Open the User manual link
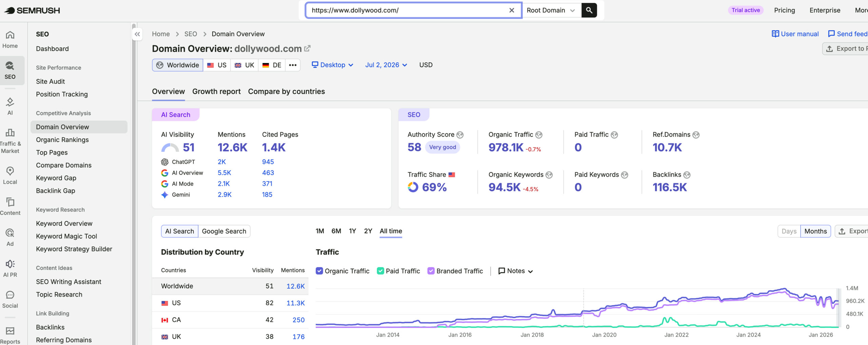The height and width of the screenshot is (345, 868). (x=795, y=34)
